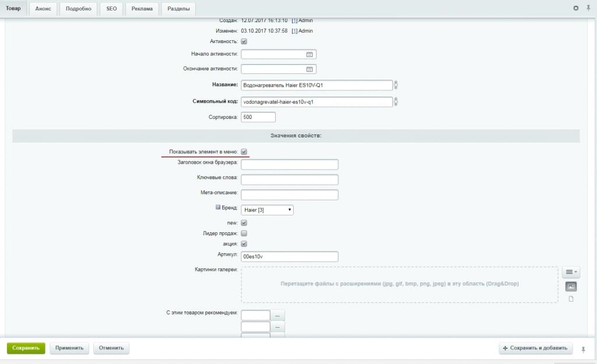Open the Бренд dropdown showing Haier
The width and height of the screenshot is (597, 364).
(267, 210)
